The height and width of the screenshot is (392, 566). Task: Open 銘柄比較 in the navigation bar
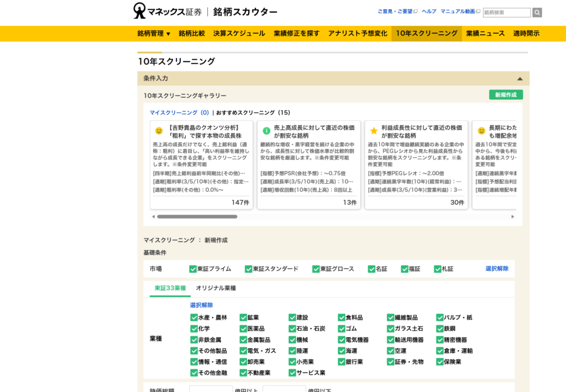(192, 34)
